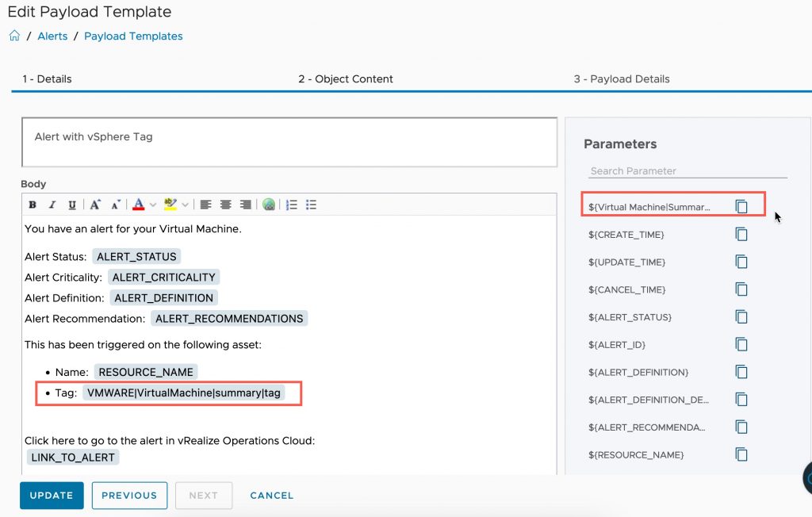Copy the ${ALERT_RECOMMENDA... parameter
812x517 pixels.
[741, 427]
